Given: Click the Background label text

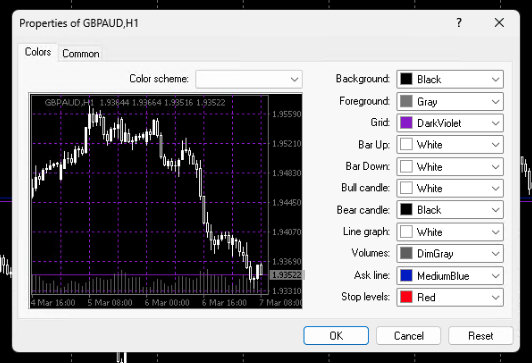Looking at the screenshot, I should [362, 79].
